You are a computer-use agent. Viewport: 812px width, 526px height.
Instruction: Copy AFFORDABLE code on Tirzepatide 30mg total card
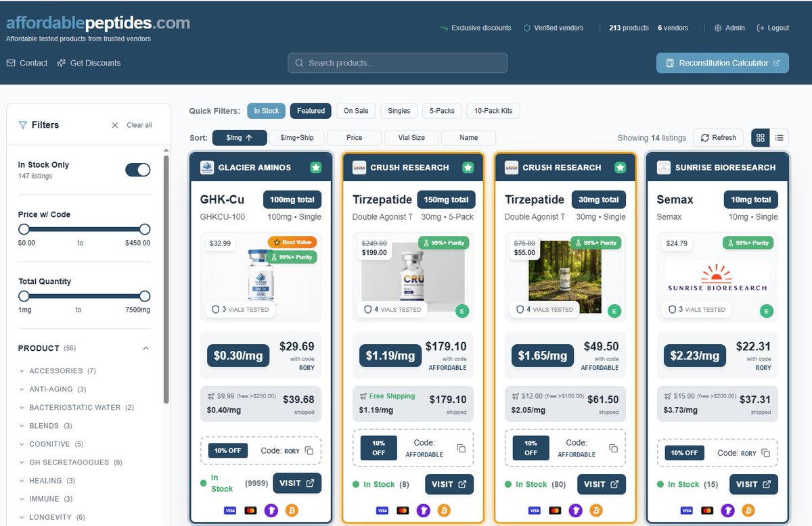(613, 448)
